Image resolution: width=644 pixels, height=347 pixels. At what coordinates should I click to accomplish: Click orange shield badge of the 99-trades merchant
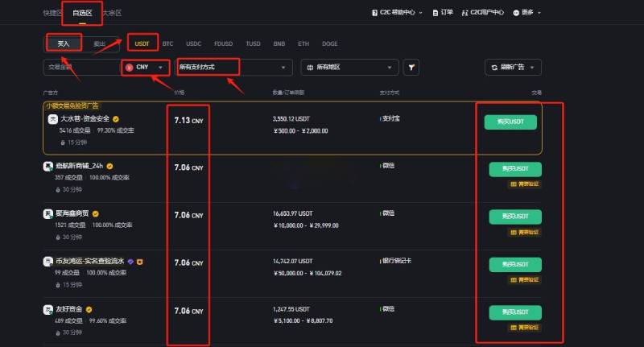pos(139,262)
